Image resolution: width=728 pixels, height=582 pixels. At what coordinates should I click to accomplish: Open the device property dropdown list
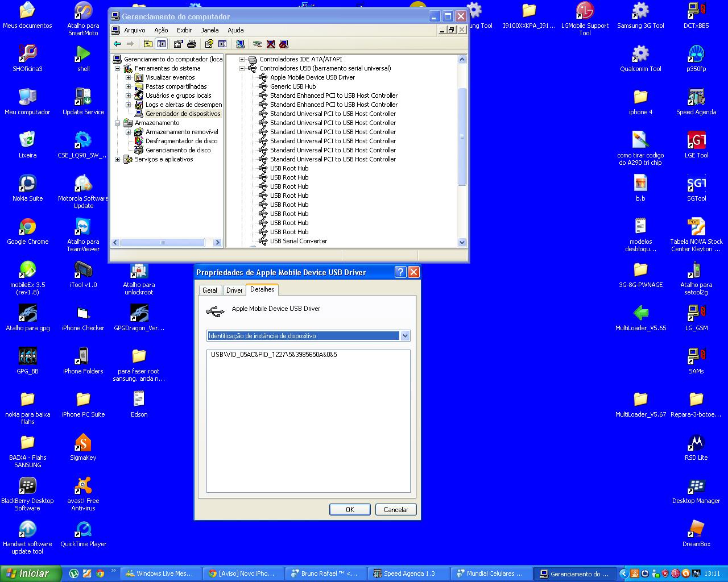(x=405, y=336)
